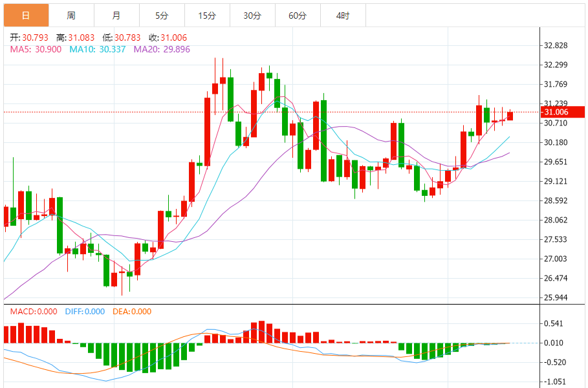The width and height of the screenshot is (588, 388).
Task: Click the 32.299 price axis label
Action: click(556, 65)
